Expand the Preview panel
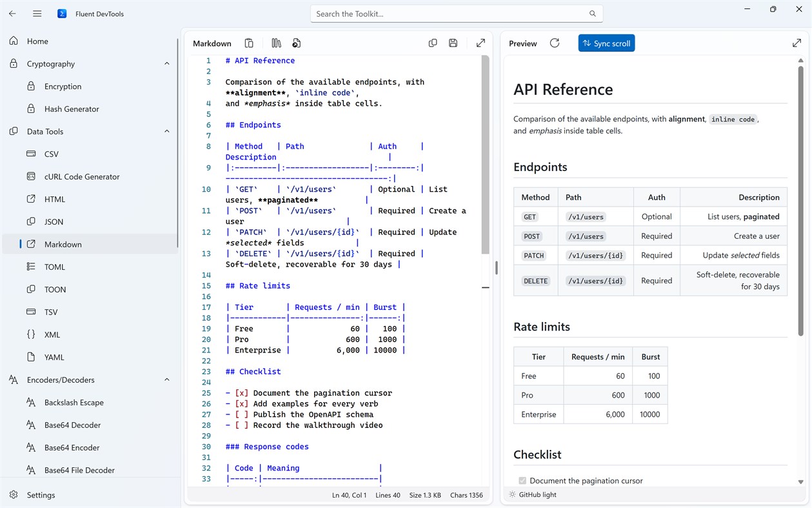The image size is (812, 508). click(797, 43)
